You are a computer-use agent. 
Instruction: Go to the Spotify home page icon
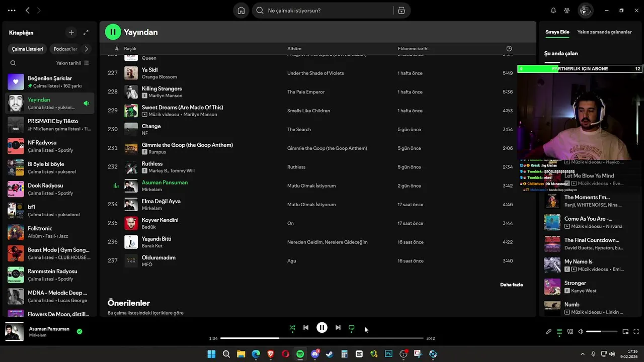[241, 11]
